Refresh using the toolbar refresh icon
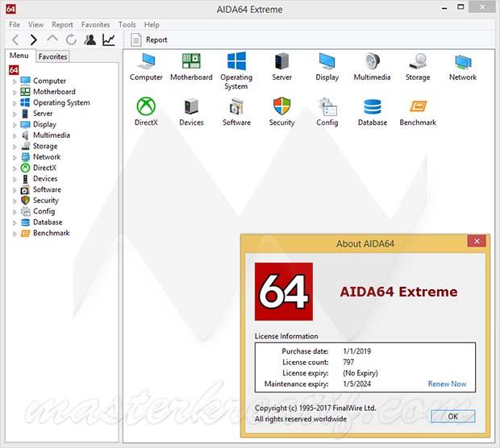Screen dimensions: 500x448 pos(71,39)
